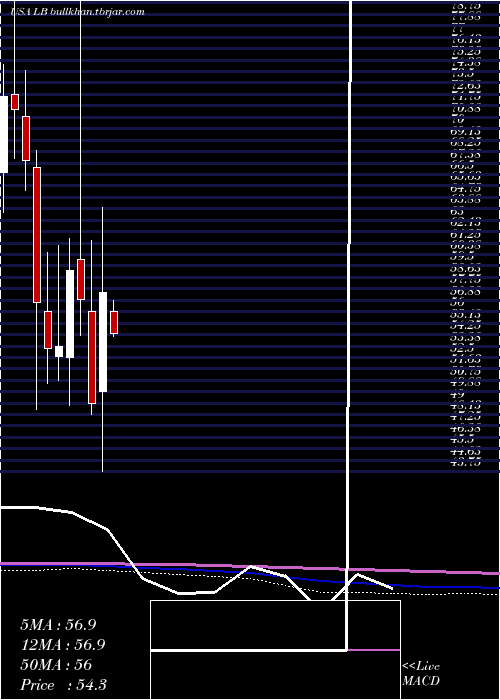Select the longest red candlestick body
This screenshot has height=700, width=500.
37,235
